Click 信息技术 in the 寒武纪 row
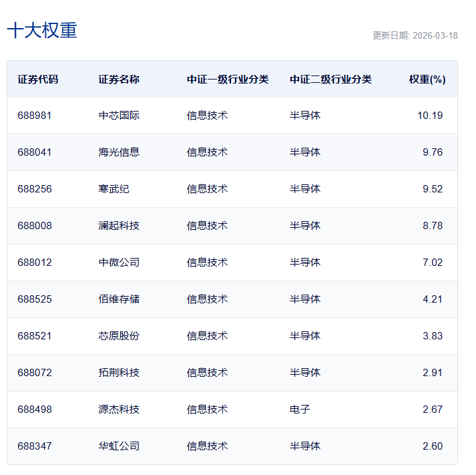Image resolution: width=476 pixels, height=475 pixels. tap(207, 189)
